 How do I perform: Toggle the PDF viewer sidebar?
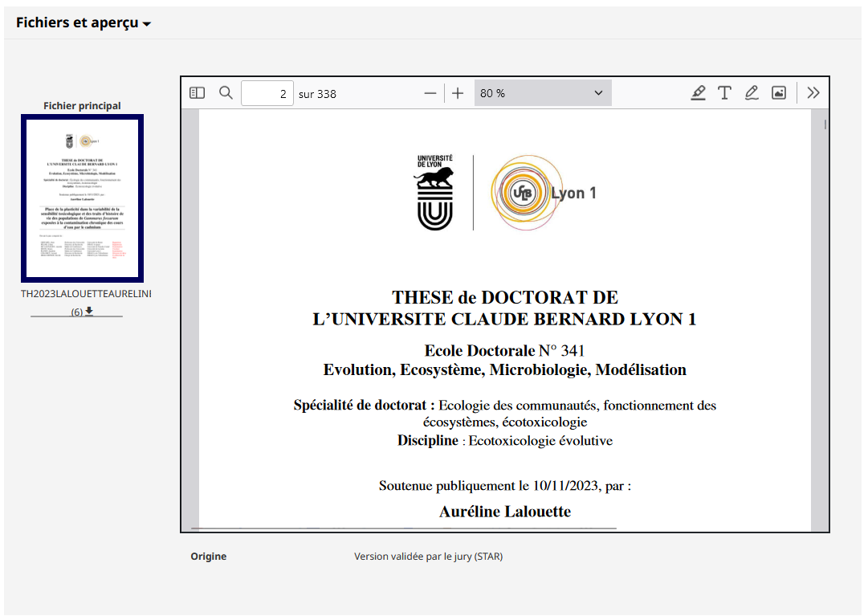(x=197, y=93)
